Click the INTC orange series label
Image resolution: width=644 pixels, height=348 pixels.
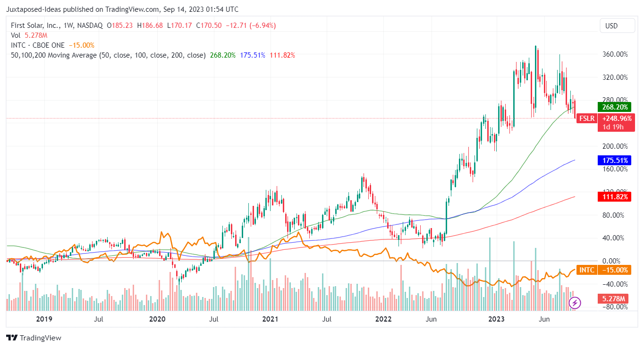(587, 270)
